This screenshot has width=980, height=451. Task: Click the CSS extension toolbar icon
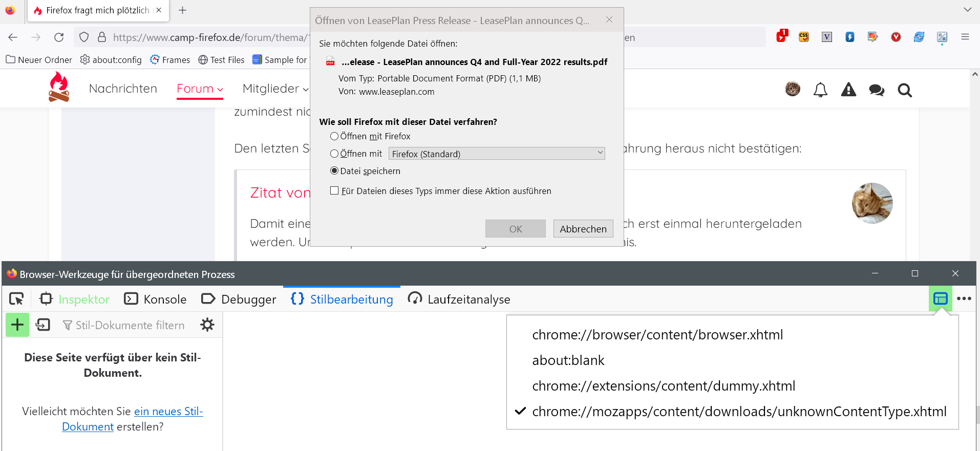(804, 37)
